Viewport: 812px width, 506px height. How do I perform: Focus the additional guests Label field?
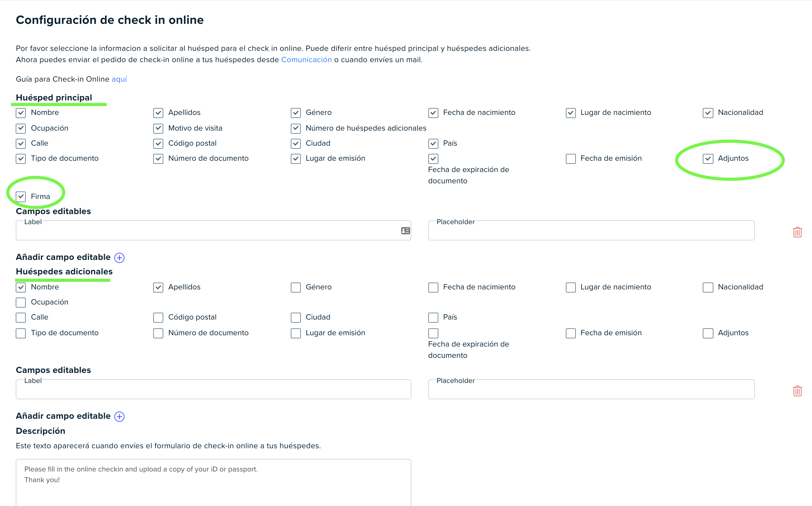[x=213, y=389]
